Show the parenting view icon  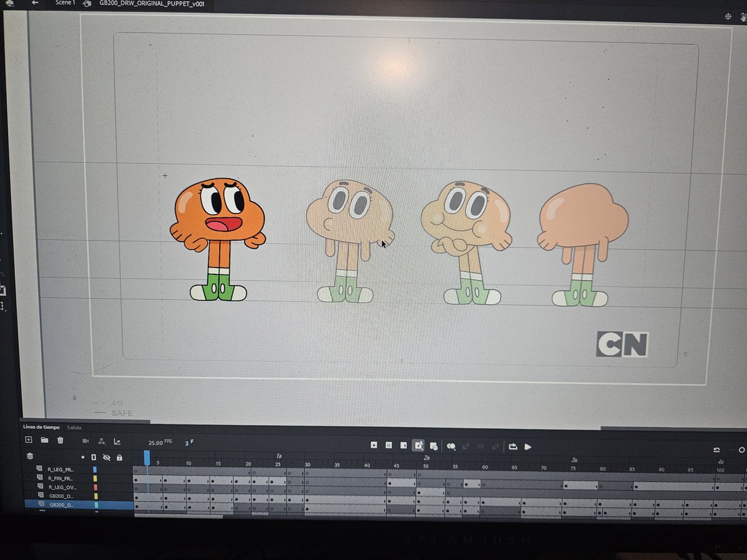(102, 441)
